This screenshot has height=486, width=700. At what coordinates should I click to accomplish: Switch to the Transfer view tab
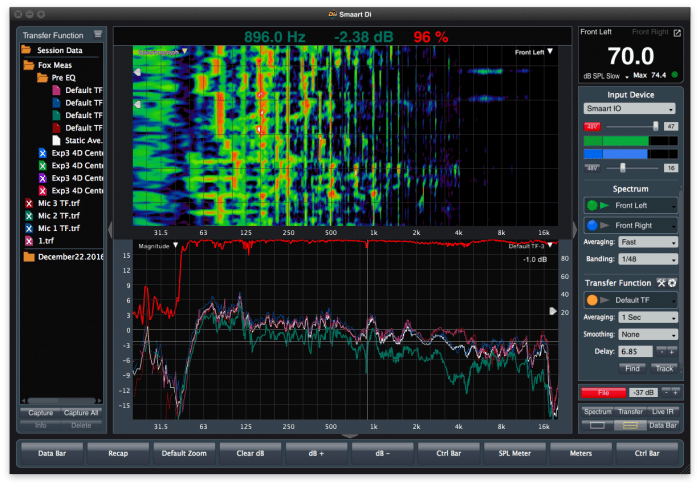coord(630,411)
